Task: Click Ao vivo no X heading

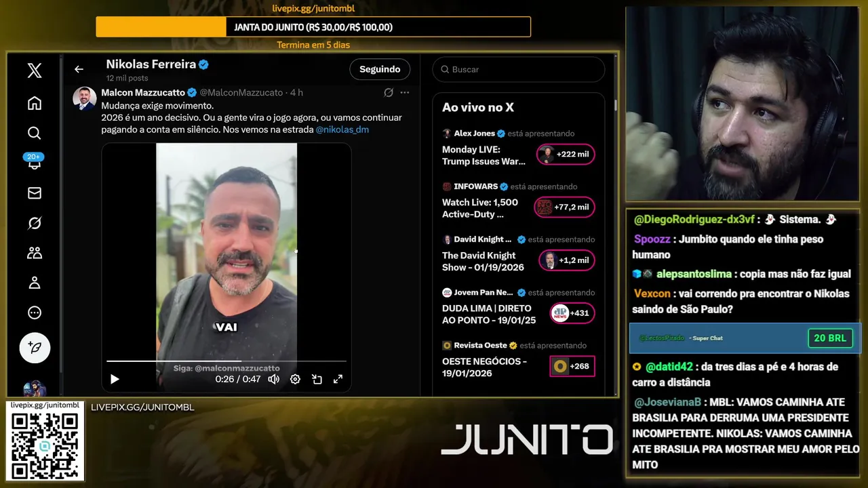Action: (x=478, y=107)
